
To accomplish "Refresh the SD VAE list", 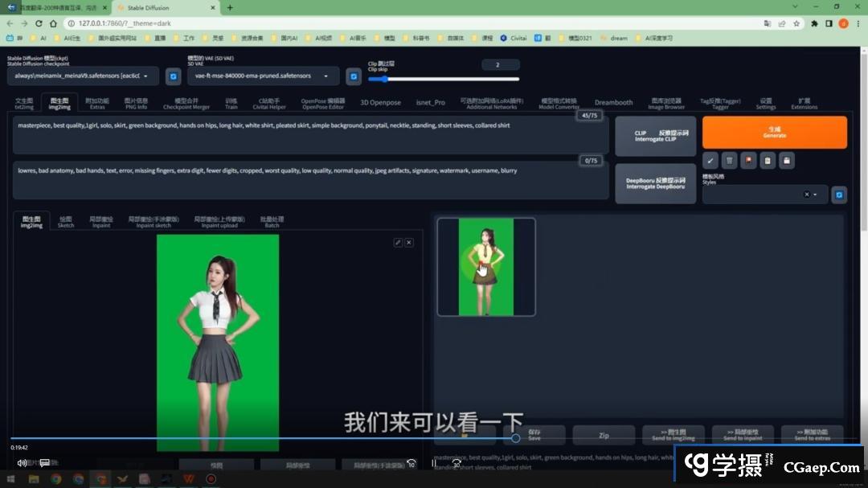I will coord(353,76).
